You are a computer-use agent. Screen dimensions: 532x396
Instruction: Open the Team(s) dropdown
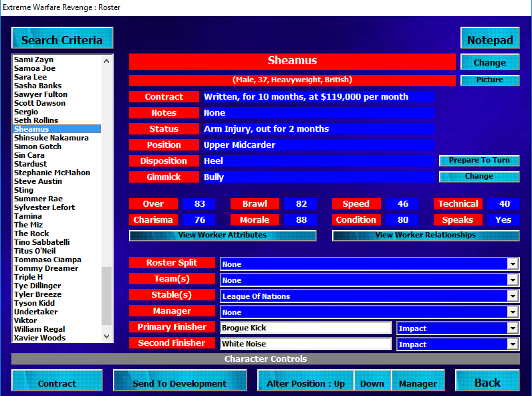pos(512,280)
